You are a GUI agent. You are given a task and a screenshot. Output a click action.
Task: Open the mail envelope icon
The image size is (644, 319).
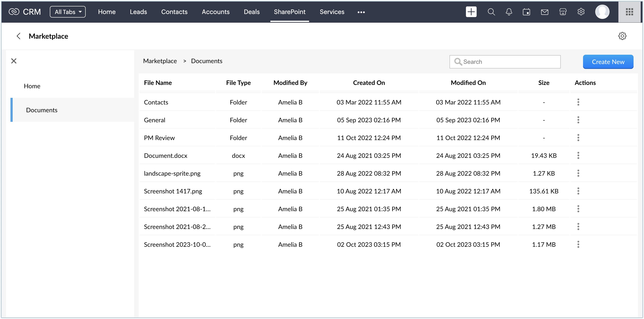pos(545,12)
